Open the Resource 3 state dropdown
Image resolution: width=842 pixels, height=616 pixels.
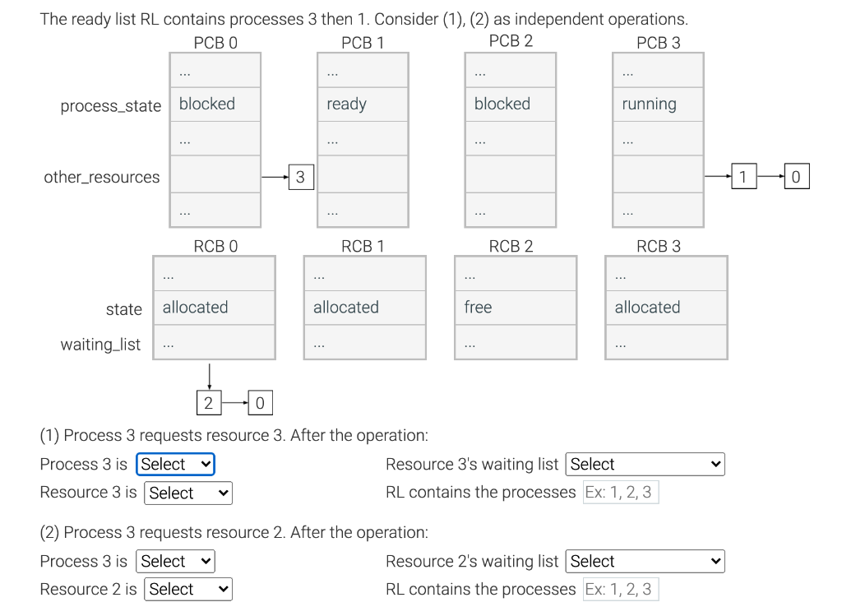pos(187,493)
